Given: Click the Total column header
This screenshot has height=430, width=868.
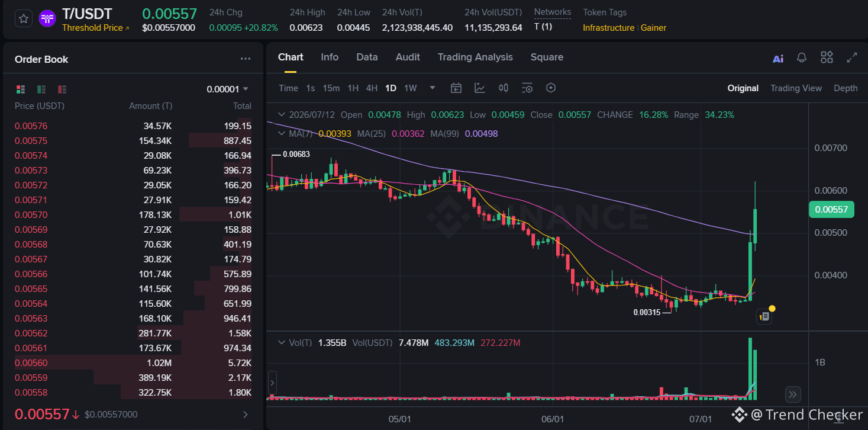Looking at the screenshot, I should (242, 106).
